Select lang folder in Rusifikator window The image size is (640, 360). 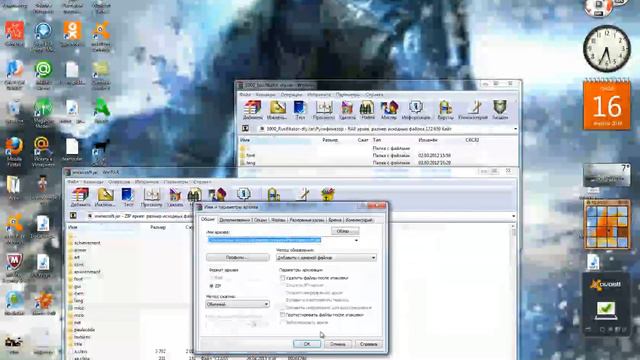(248, 162)
